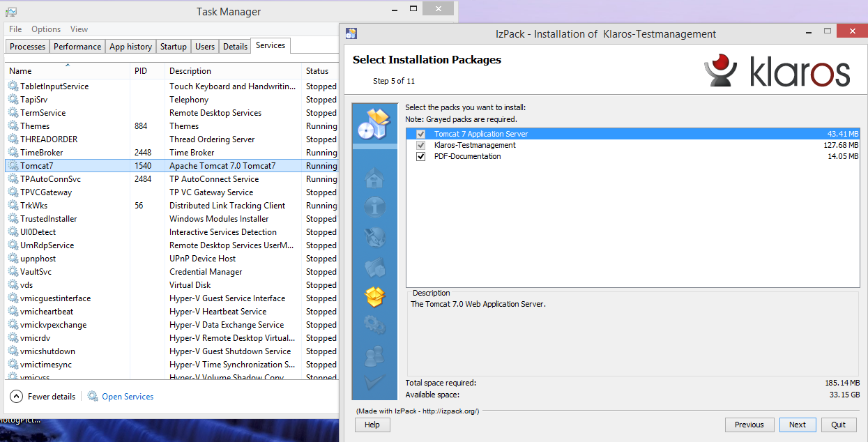This screenshot has height=442, width=868.
Task: Click the Klaros-Testmanagement pack checkbox
Action: click(420, 145)
